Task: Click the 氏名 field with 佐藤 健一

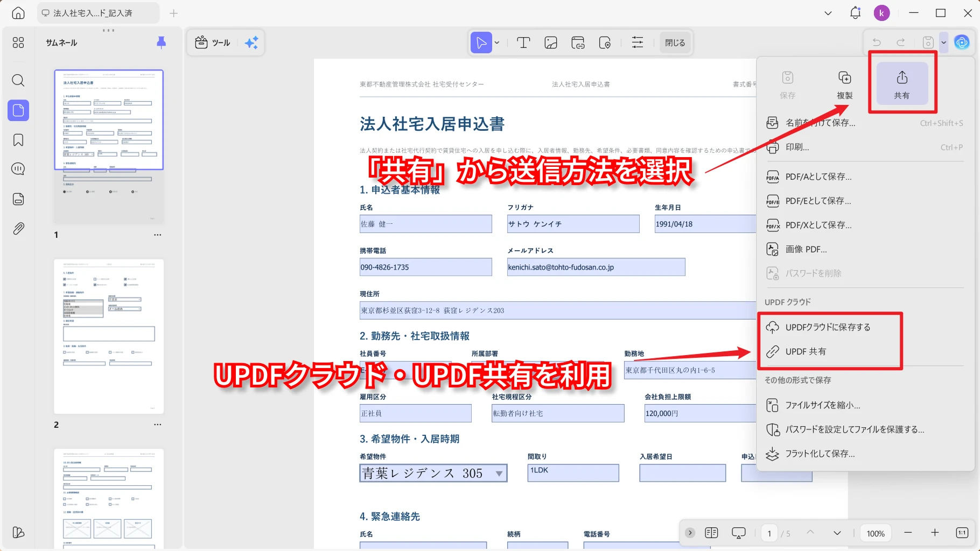Action: [426, 224]
